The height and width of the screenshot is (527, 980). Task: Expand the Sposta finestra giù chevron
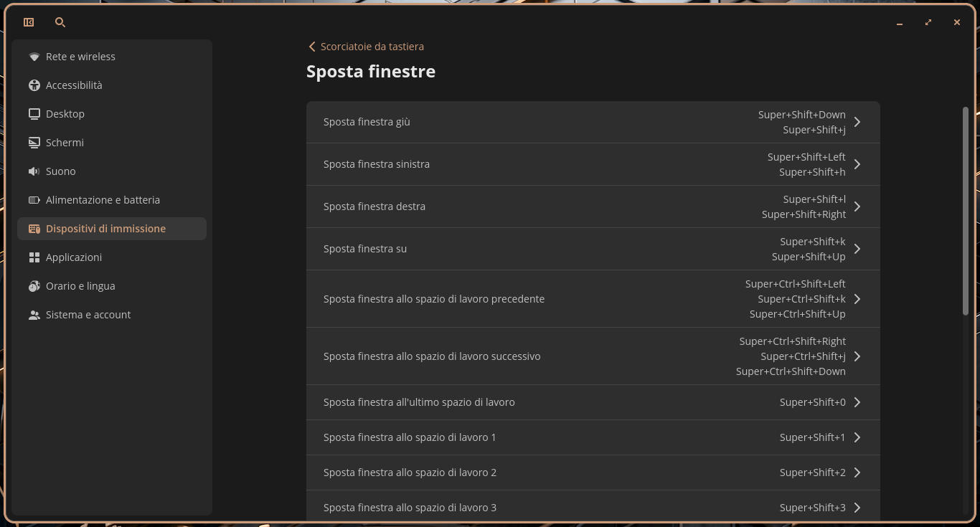[857, 122]
